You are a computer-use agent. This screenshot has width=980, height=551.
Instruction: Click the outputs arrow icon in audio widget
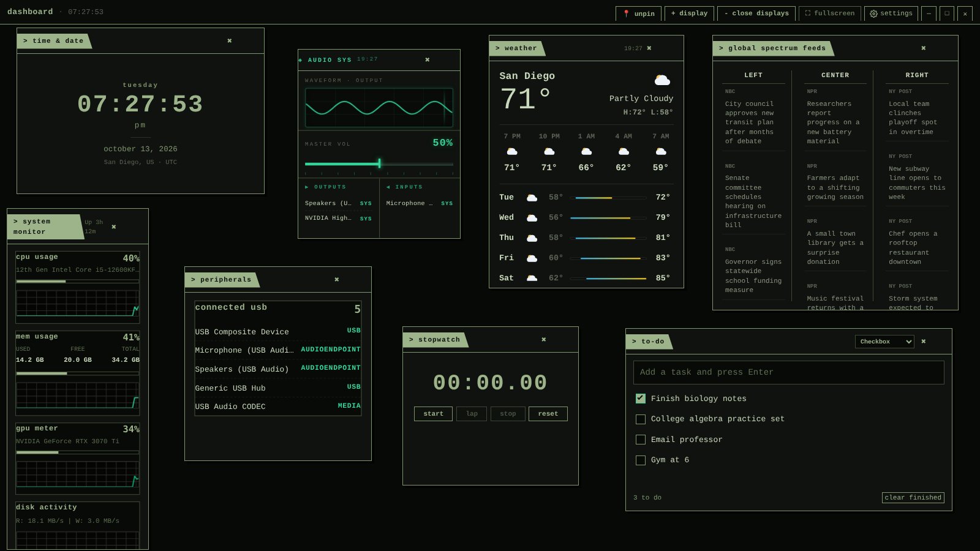click(307, 187)
